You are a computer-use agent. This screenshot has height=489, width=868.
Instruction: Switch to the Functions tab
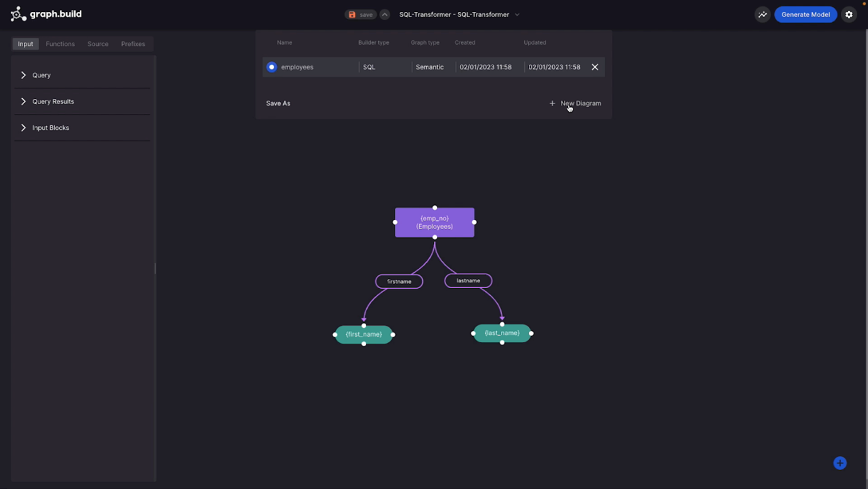click(x=60, y=44)
